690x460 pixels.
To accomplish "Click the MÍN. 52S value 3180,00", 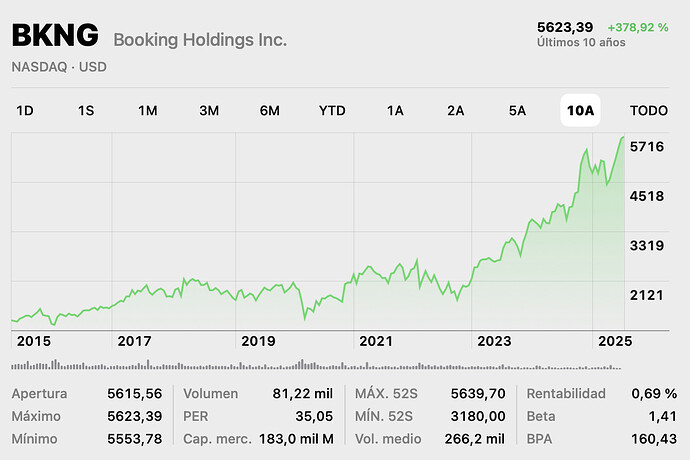I will pyautogui.click(x=478, y=416).
